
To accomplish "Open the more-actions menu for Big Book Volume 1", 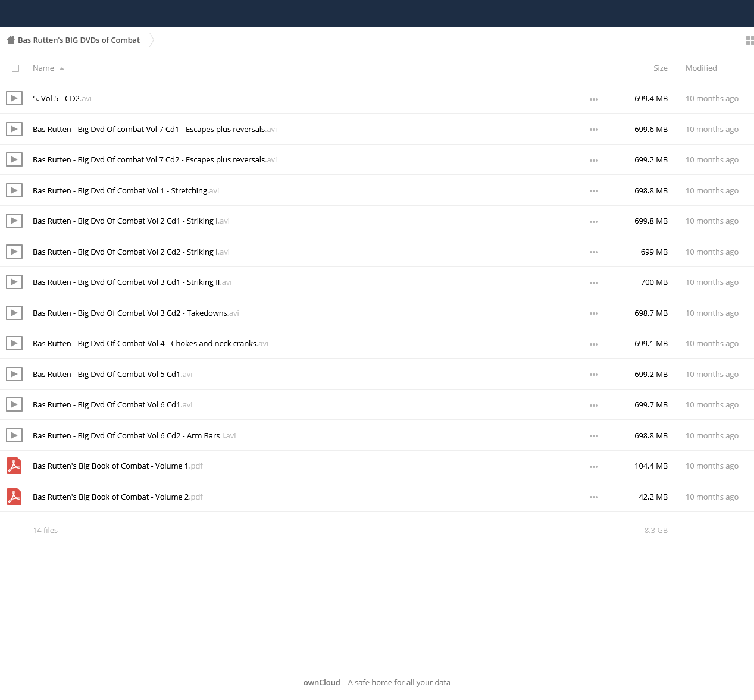I will click(x=594, y=467).
